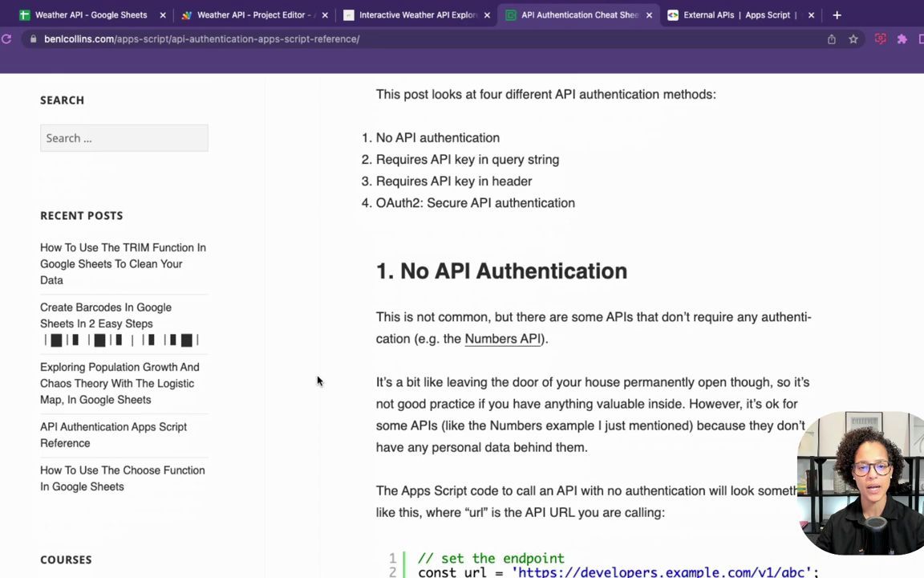Screen dimensions: 924x578
Task: Click the '1. No API Authentication' heading
Action: pyautogui.click(x=501, y=271)
